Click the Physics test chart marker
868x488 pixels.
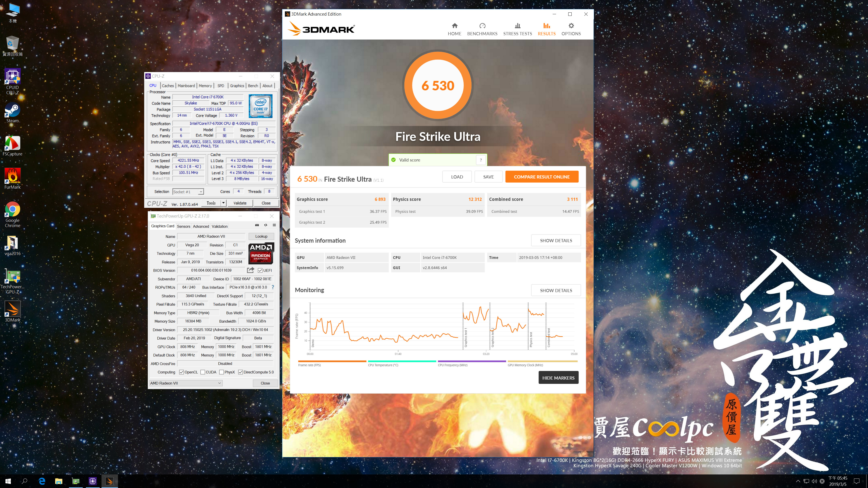pos(531,340)
